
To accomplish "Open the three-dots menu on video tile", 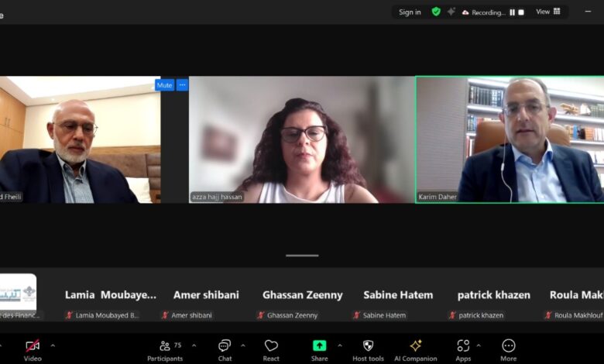I will coord(182,85).
